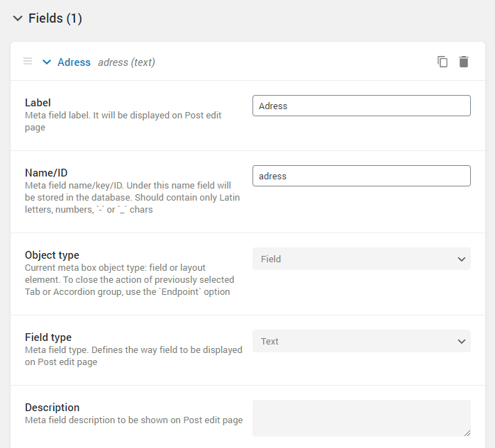The height and width of the screenshot is (448, 495).
Task: Click the Fields (1) section heading
Action: (55, 18)
